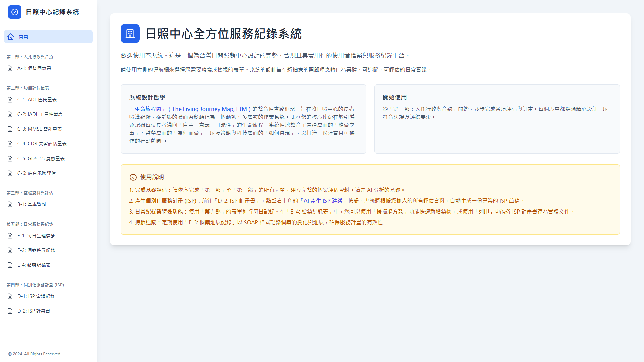Click document icon beside C-3 MMSE 智能量表
This screenshot has height=362, width=644.
click(10, 129)
